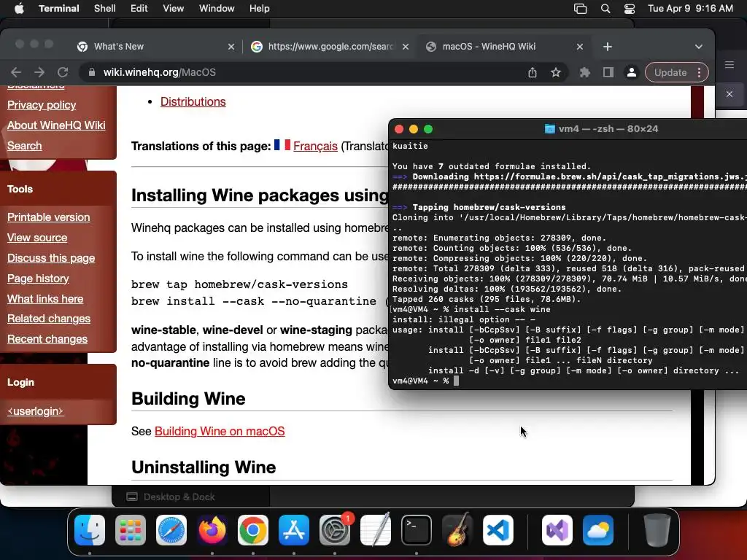Launch Safari from the dock
The height and width of the screenshot is (560, 747).
[x=171, y=530]
